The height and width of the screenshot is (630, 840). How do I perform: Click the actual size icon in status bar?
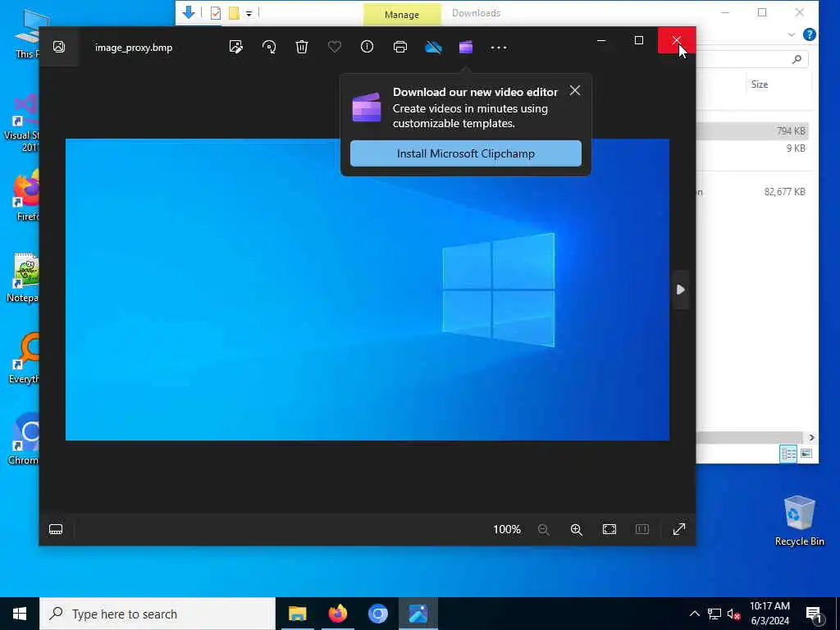[641, 529]
